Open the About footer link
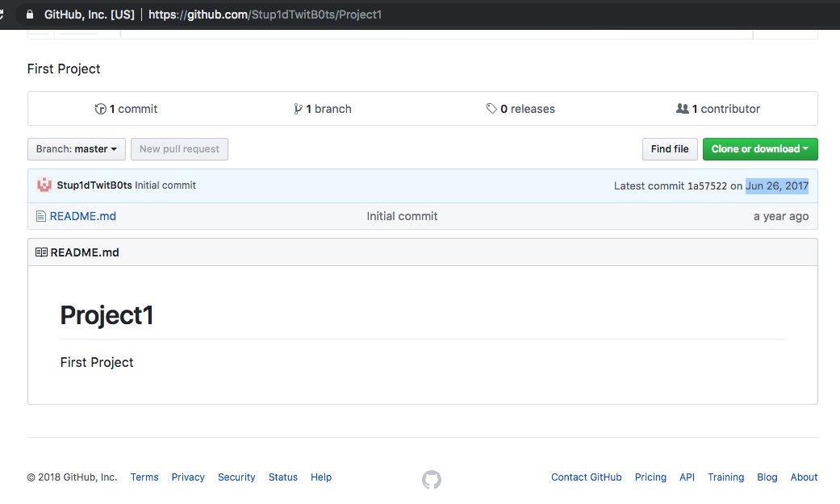Viewport: 840px width, 504px height. click(804, 477)
